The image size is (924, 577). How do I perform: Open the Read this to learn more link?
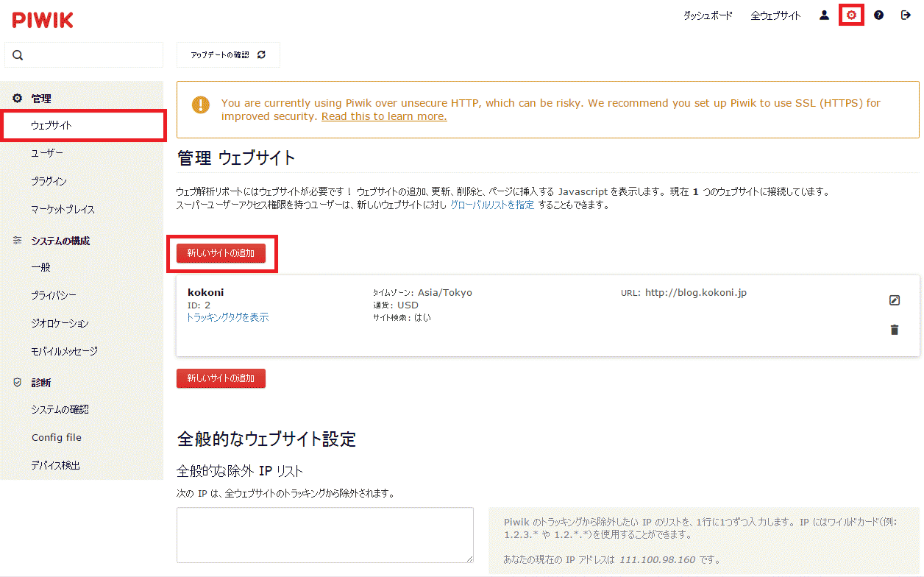click(x=384, y=116)
